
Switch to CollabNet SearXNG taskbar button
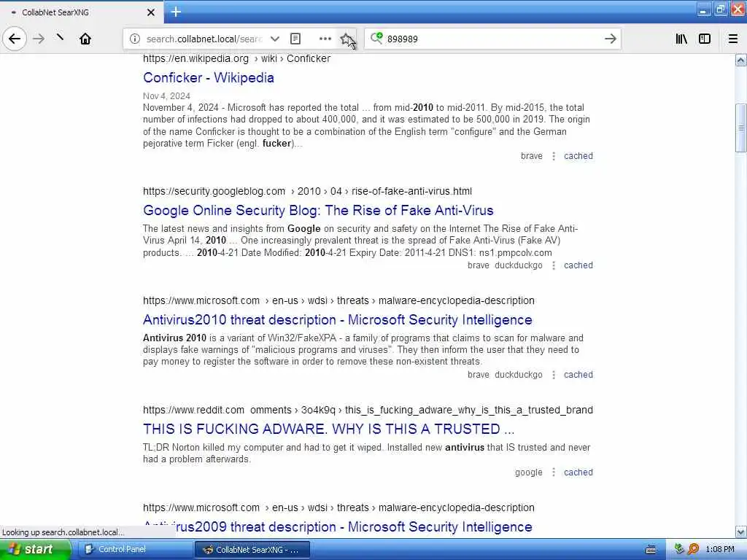point(252,550)
